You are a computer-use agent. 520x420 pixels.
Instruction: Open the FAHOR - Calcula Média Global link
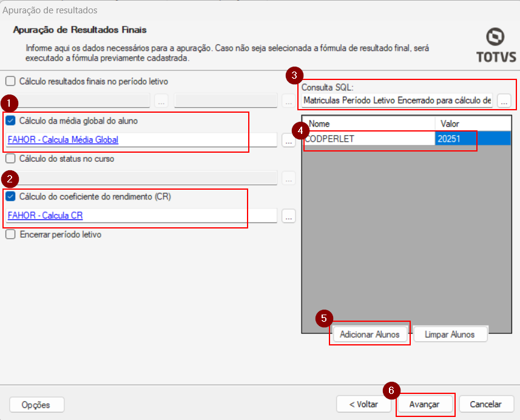click(x=63, y=140)
